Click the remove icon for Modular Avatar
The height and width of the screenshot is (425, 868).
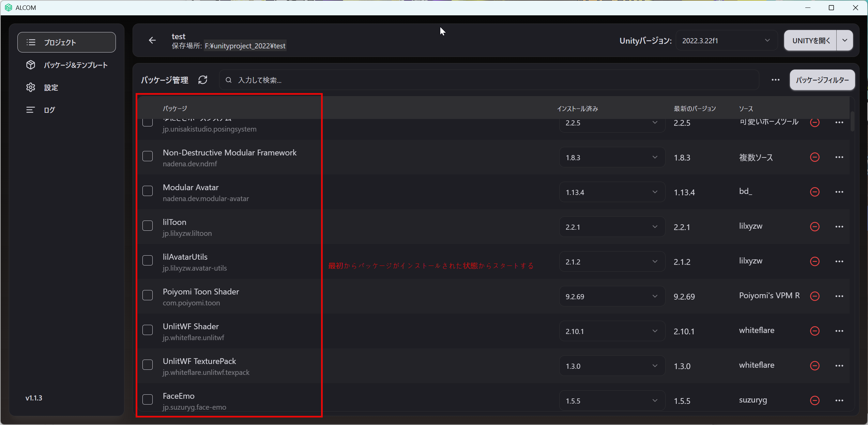[814, 192]
